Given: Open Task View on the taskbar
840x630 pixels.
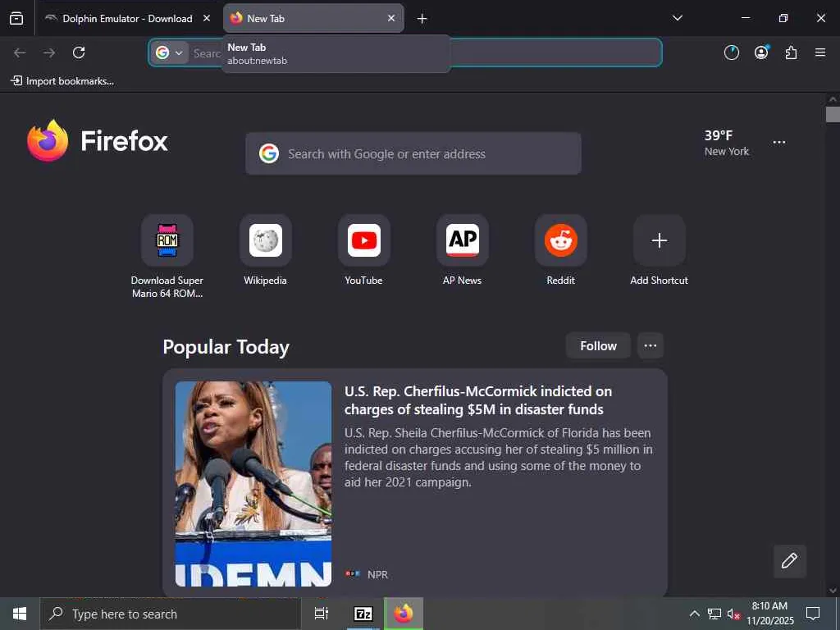Looking at the screenshot, I should [x=322, y=614].
